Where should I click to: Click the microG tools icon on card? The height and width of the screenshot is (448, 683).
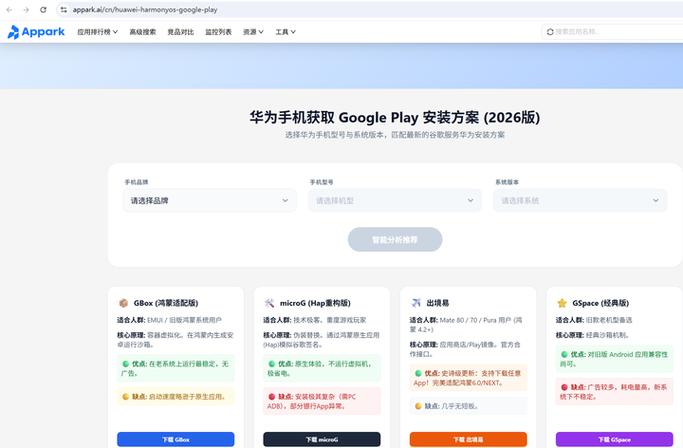point(269,303)
